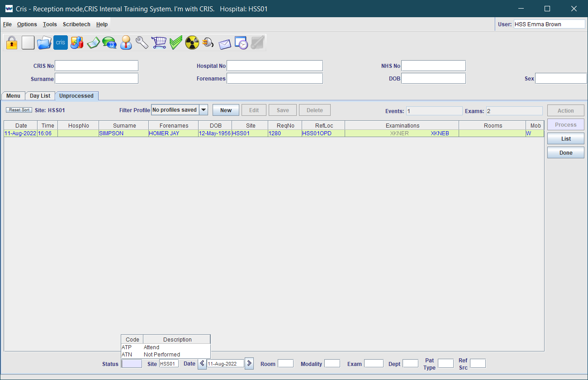The image size is (588, 380).
Task: Click the blue cris logo icon
Action: [x=61, y=43]
